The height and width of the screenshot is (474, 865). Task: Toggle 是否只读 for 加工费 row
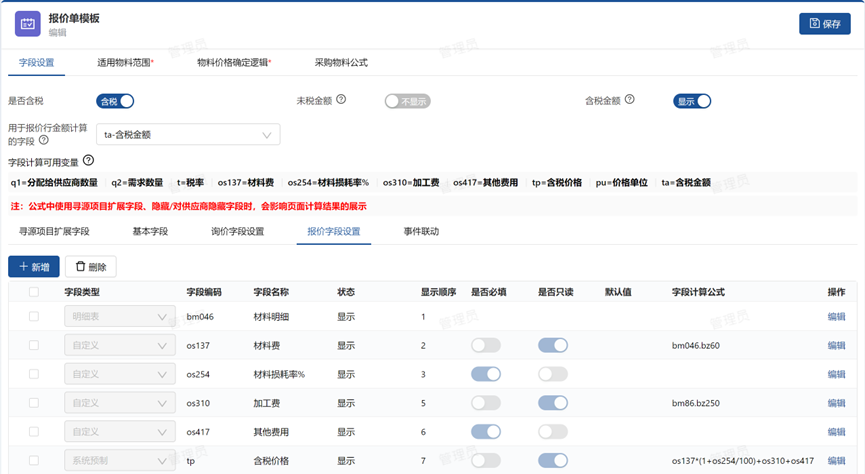(x=553, y=403)
